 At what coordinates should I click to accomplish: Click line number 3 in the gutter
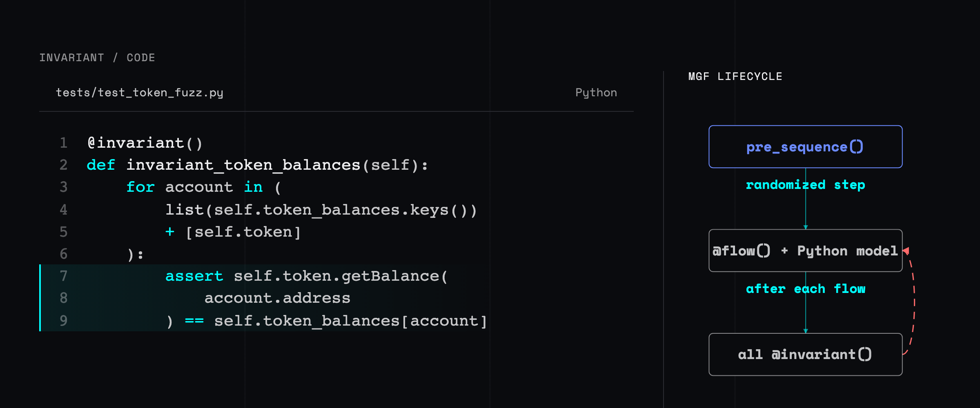point(64,187)
